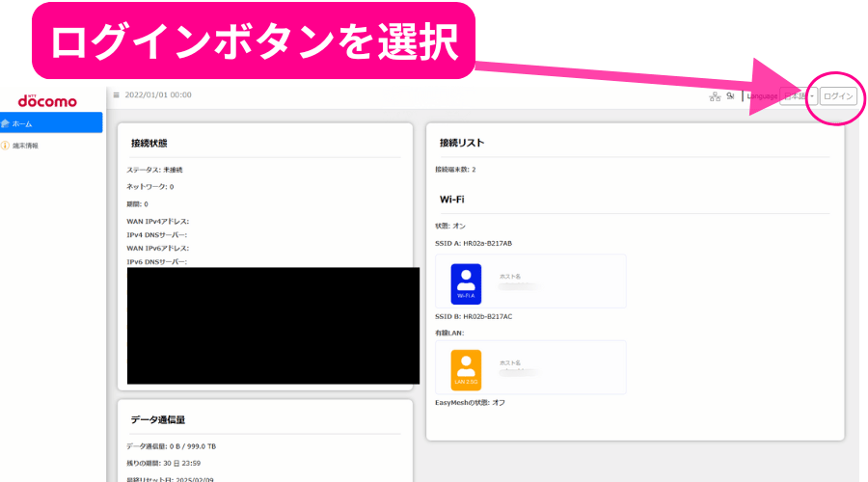Click the signal status icon
This screenshot has width=868, height=482.
731,96
